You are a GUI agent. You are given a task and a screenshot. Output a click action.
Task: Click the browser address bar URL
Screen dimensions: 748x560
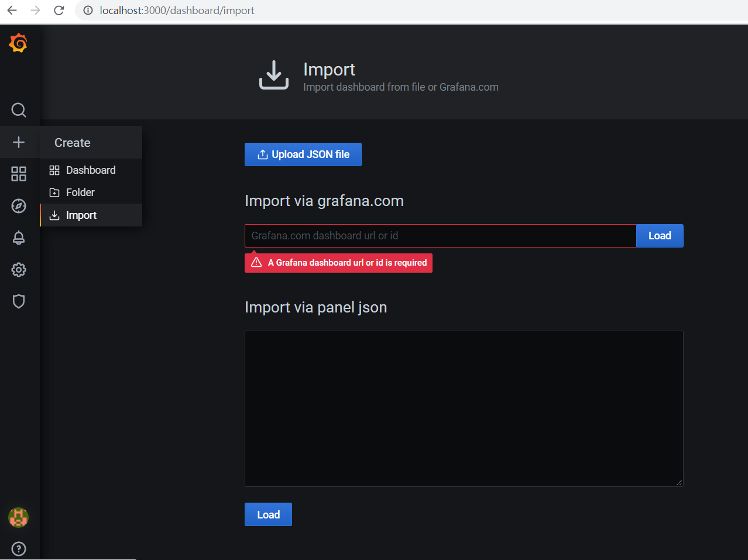tap(177, 11)
